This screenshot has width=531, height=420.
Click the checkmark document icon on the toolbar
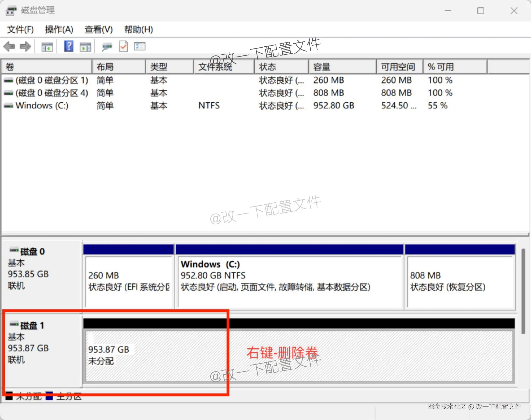(x=123, y=46)
